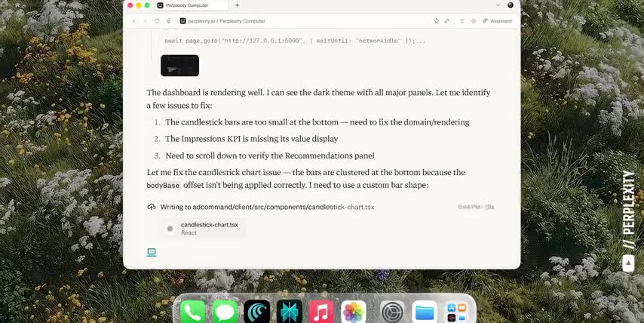Click the share icon beside the star
Screen dimensions: 644x323
tap(447, 21)
